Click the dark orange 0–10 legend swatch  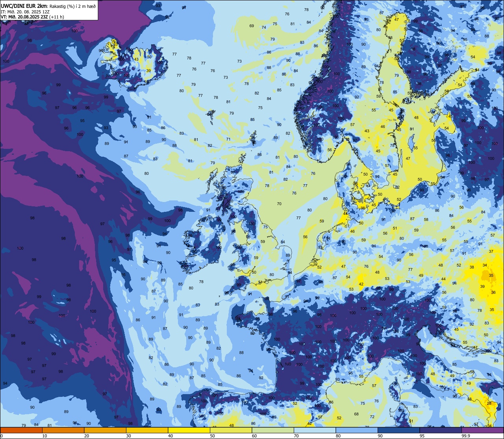point(21,430)
